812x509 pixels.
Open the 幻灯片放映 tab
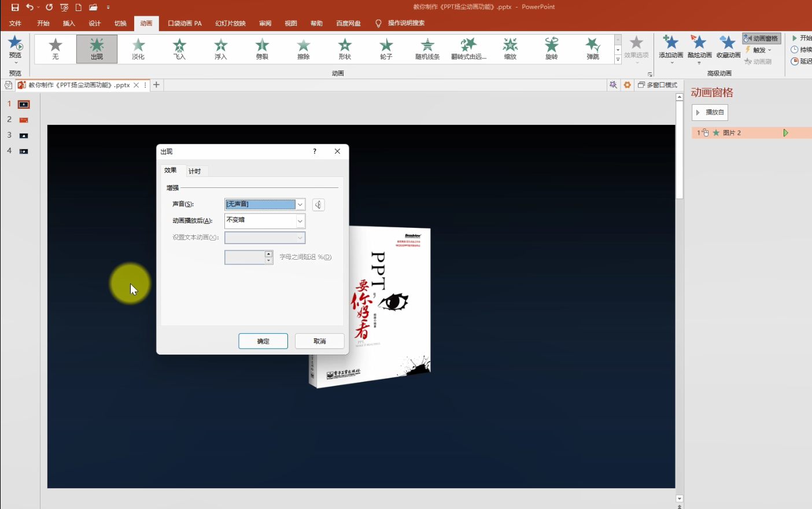[230, 23]
